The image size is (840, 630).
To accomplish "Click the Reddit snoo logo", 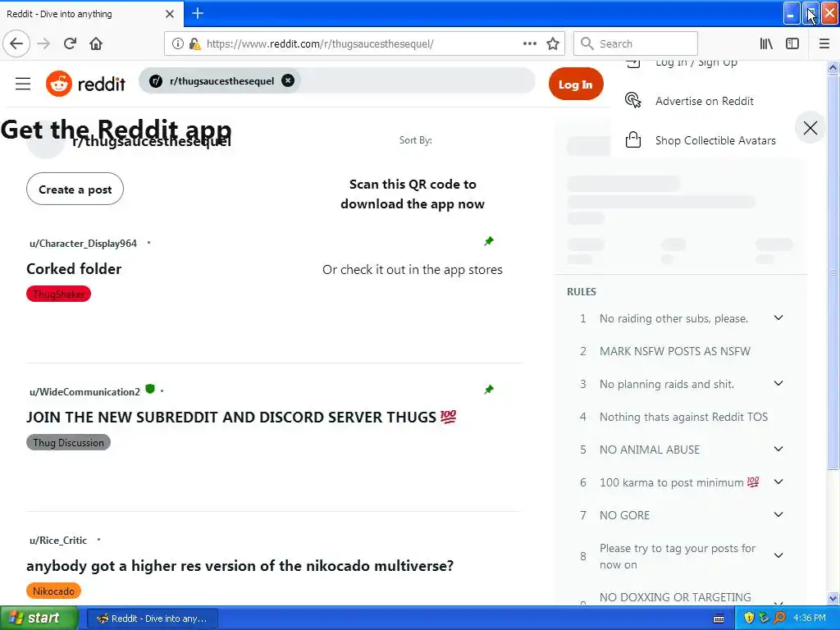I will coord(59,84).
